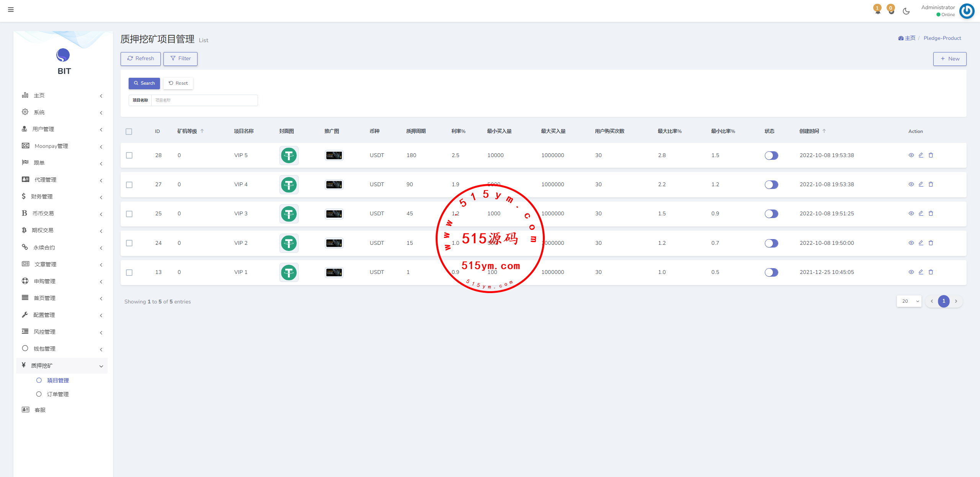Toggle dark mode moon icon
This screenshot has width=980, height=477.
click(906, 11)
